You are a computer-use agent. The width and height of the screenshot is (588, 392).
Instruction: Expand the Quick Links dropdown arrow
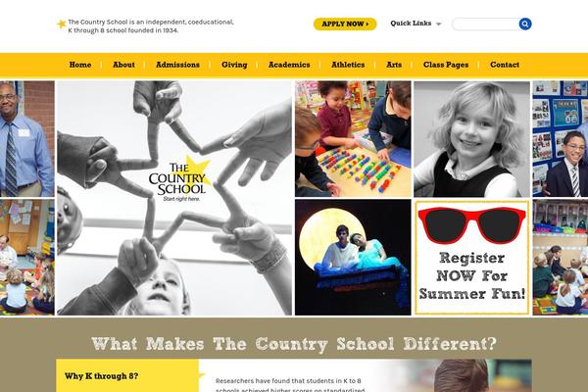click(438, 24)
